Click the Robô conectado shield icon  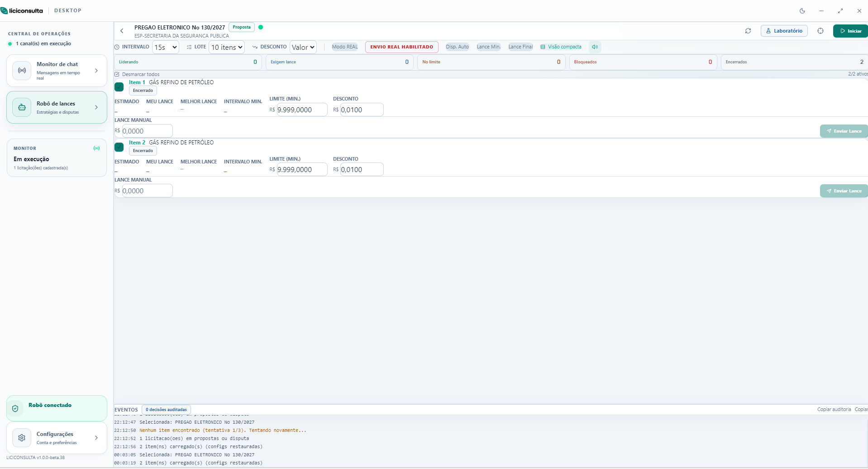[15, 408]
